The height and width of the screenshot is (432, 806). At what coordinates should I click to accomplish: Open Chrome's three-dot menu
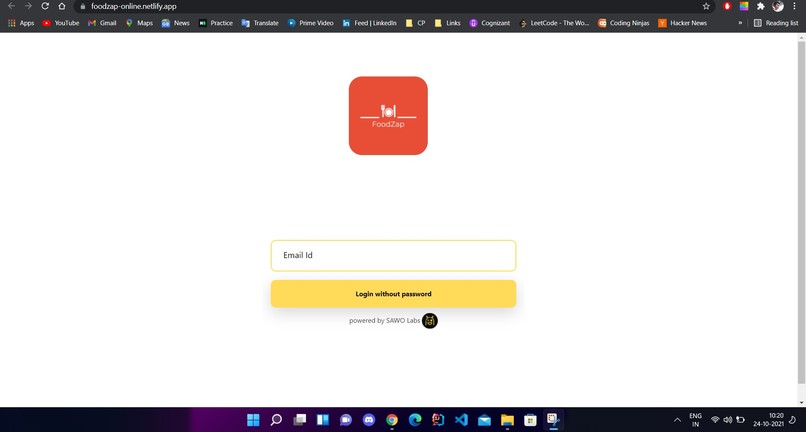tap(794, 6)
